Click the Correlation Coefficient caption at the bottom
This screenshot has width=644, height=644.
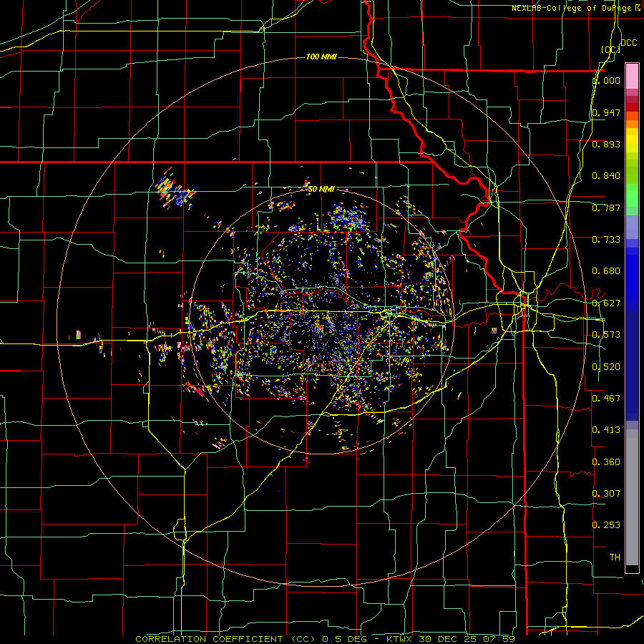[x=326, y=639]
